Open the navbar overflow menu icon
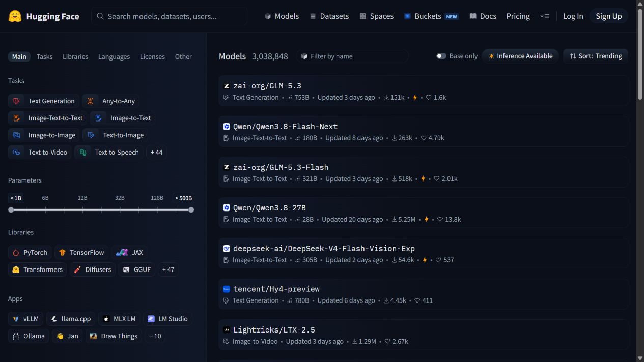The width and height of the screenshot is (644, 362). pyautogui.click(x=545, y=16)
